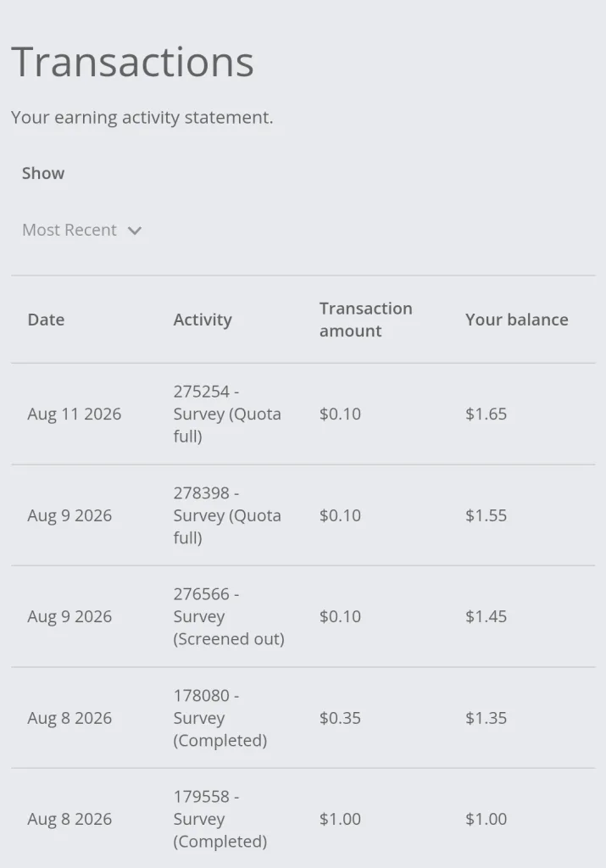Select the $1.35 balance value
606x868 pixels.
click(486, 718)
